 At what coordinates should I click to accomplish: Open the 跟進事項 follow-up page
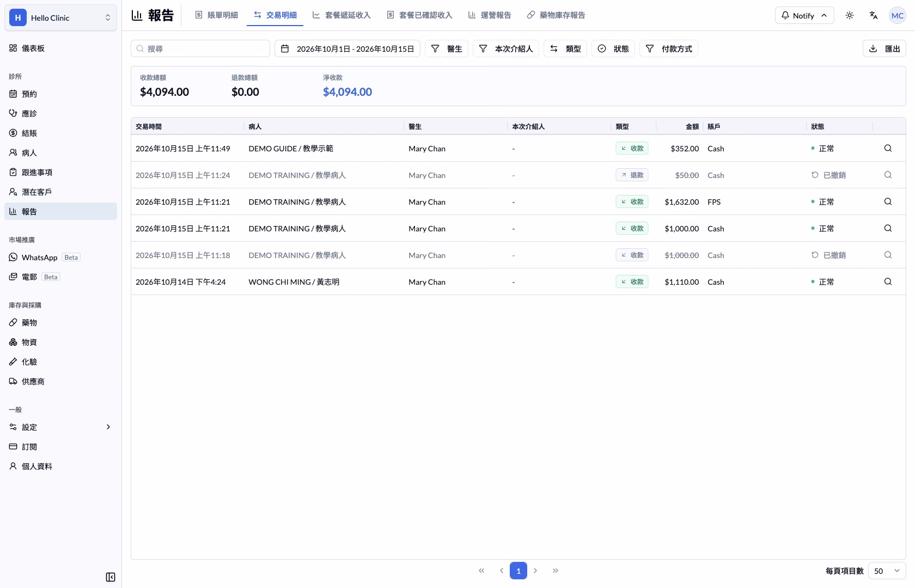point(60,172)
